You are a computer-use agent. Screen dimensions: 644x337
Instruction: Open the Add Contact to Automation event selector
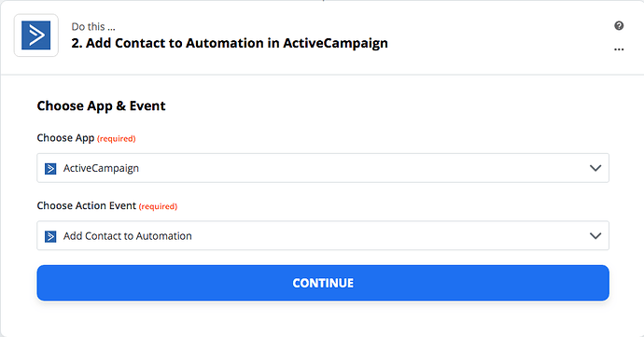(x=323, y=236)
